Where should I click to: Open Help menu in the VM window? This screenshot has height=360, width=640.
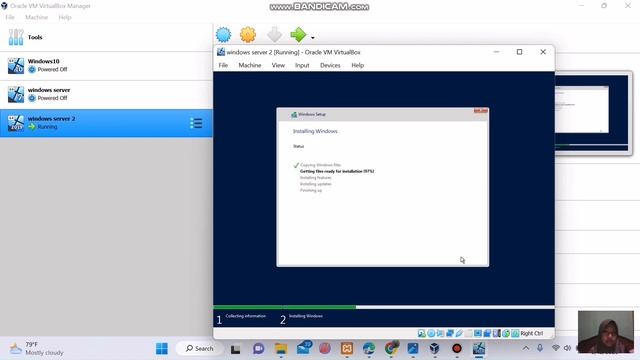pyautogui.click(x=358, y=65)
